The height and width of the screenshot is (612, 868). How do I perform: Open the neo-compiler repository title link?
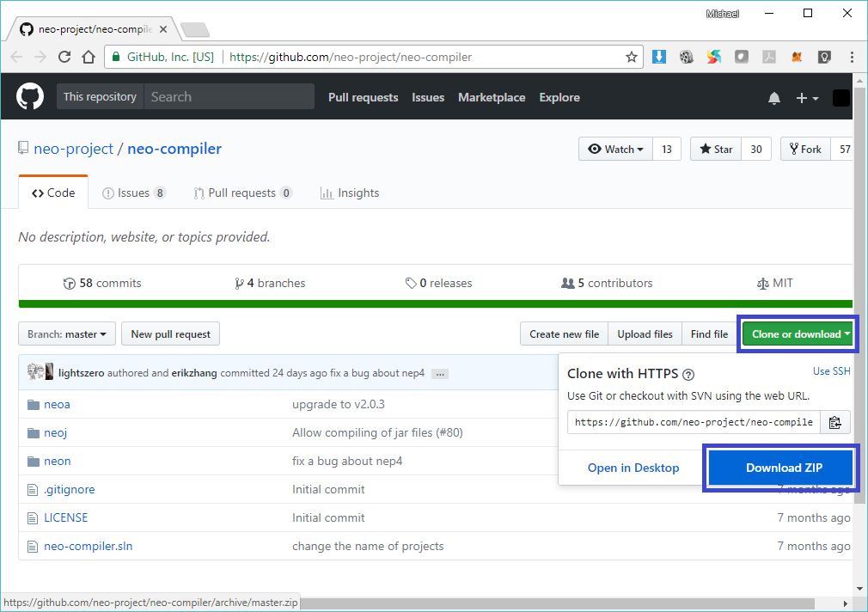pos(174,149)
